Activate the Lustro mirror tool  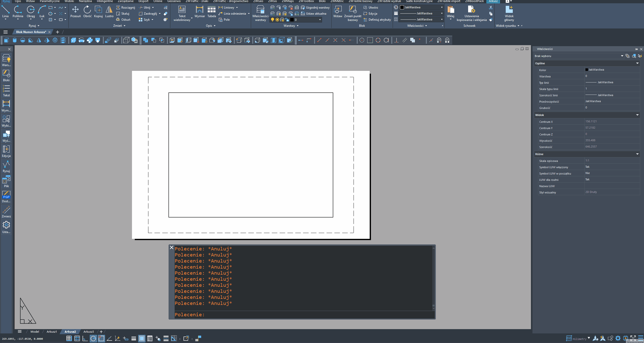click(109, 12)
